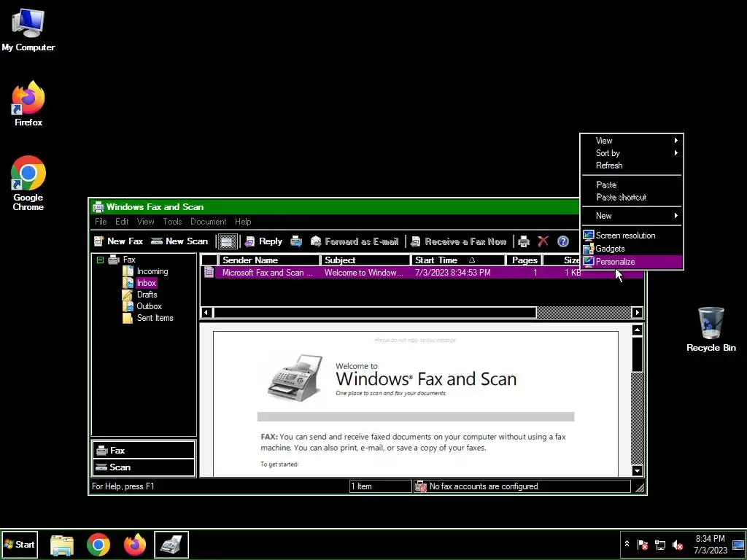Click the Start button
747x560 pixels.
pyautogui.click(x=20, y=544)
